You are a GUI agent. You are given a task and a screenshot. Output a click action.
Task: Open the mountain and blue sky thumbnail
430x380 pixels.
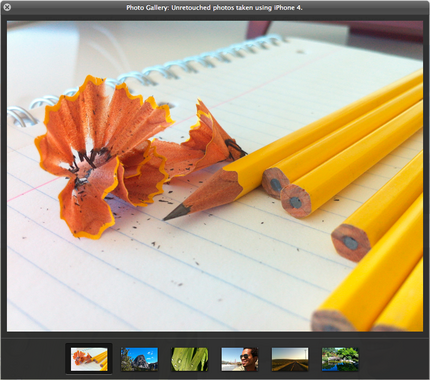coord(139,359)
